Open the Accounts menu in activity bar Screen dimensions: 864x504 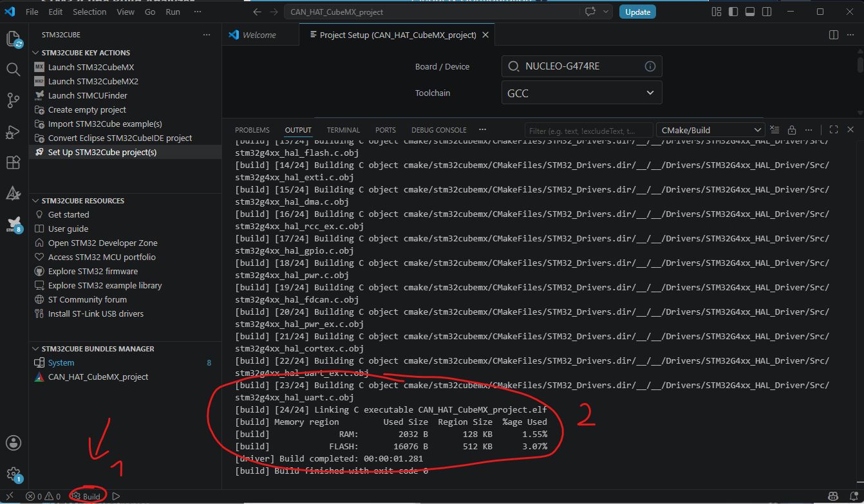click(14, 443)
